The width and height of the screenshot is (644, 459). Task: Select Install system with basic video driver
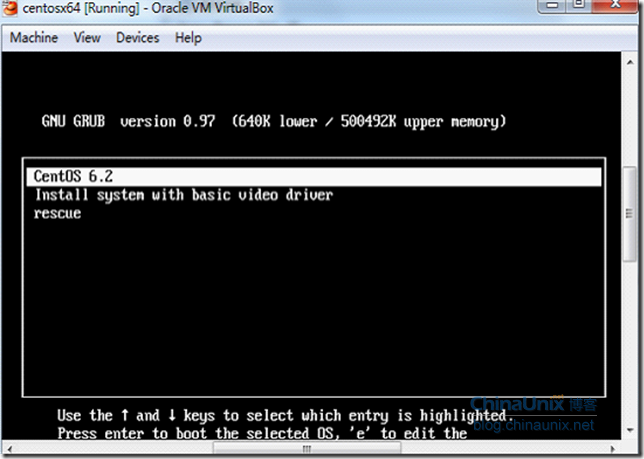tap(184, 195)
